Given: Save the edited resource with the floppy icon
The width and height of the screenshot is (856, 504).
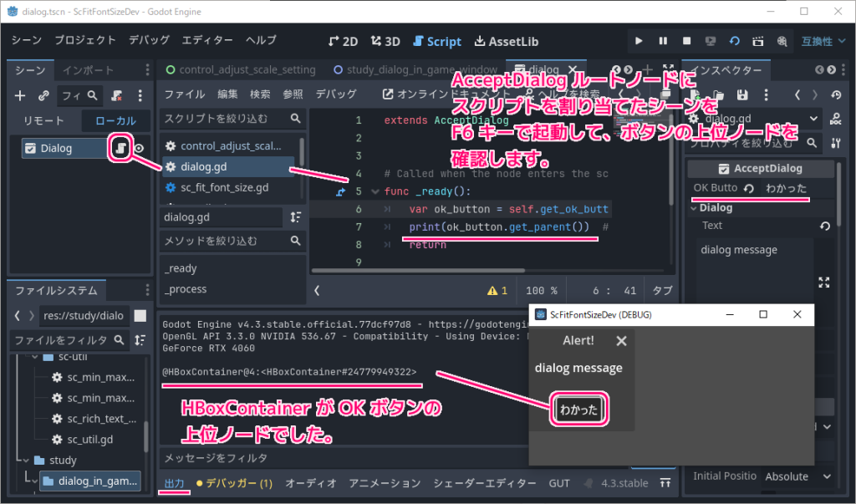Looking at the screenshot, I should click(742, 94).
